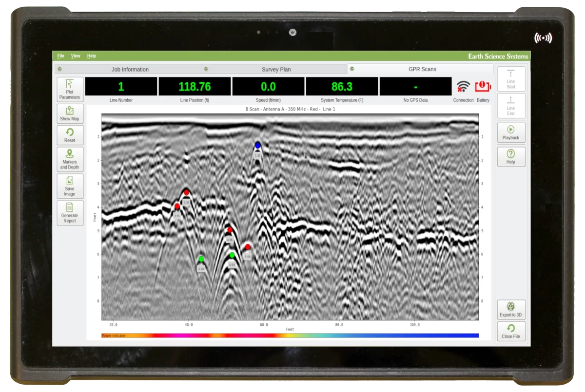Switch to the Survey Plan tab
The width and height of the screenshot is (585, 392).
(x=276, y=69)
